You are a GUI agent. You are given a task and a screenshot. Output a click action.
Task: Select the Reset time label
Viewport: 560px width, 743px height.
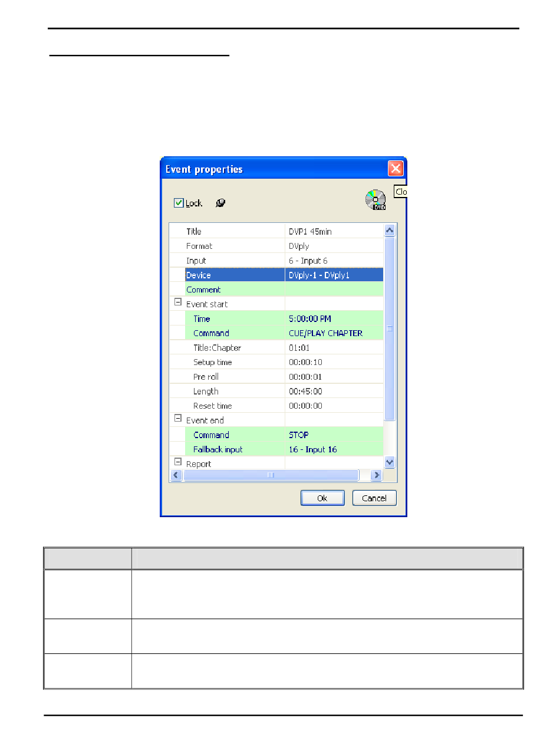[x=213, y=406]
